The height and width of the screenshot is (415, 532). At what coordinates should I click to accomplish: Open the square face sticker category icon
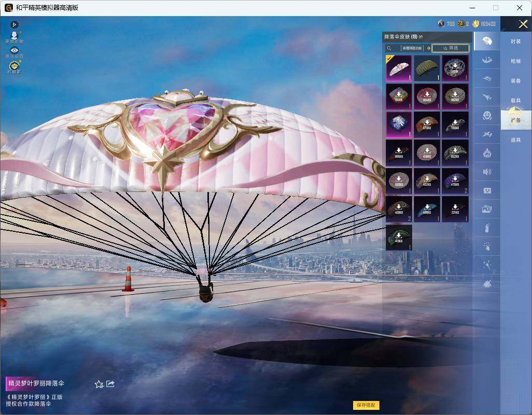pos(487,191)
